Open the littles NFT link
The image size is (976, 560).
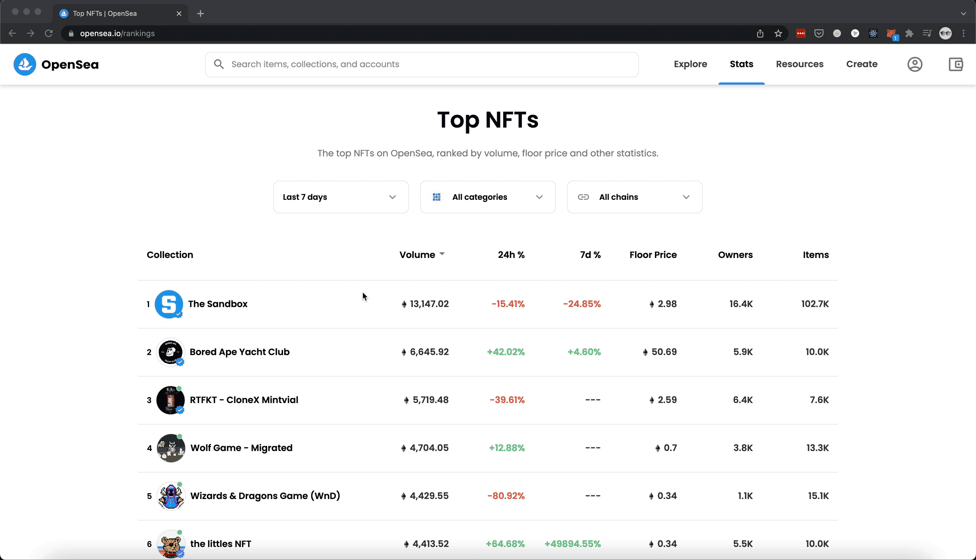coord(221,544)
